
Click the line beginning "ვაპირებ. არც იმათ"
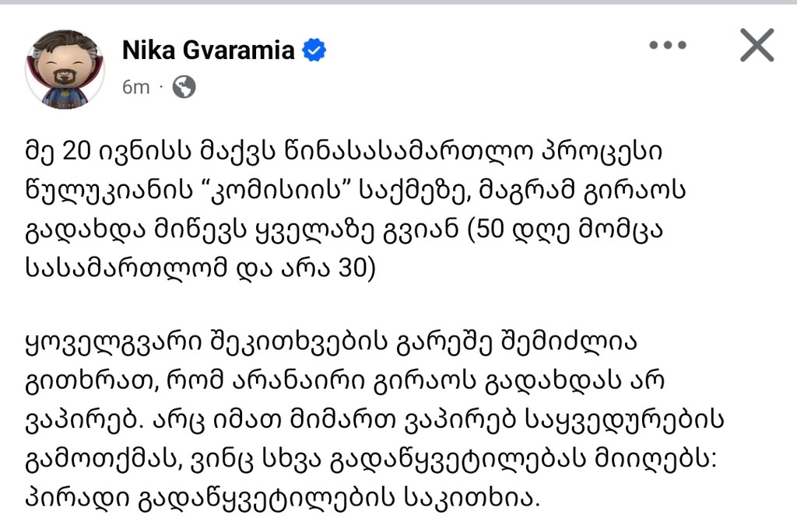(374, 420)
